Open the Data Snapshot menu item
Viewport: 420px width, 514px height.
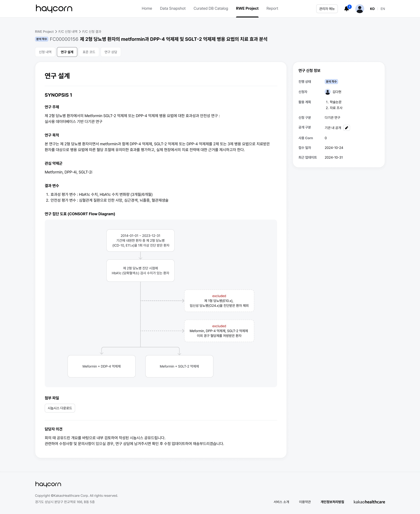click(x=172, y=8)
